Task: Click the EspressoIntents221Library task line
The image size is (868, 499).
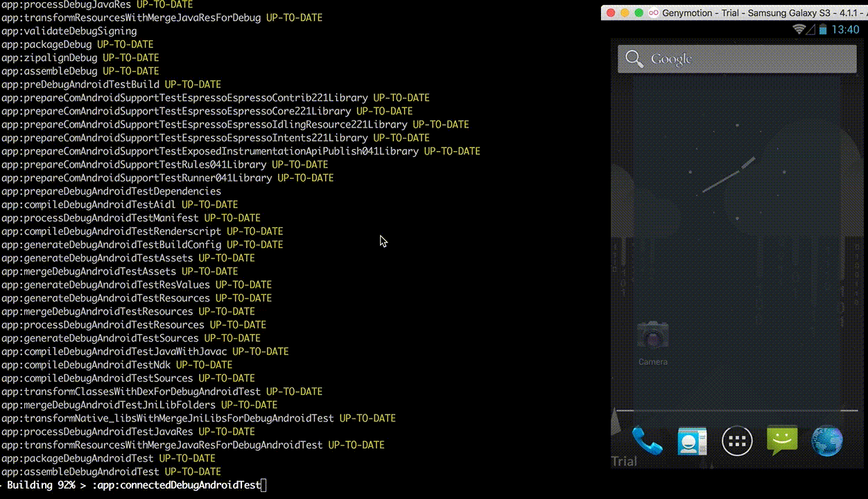Action: click(x=216, y=138)
